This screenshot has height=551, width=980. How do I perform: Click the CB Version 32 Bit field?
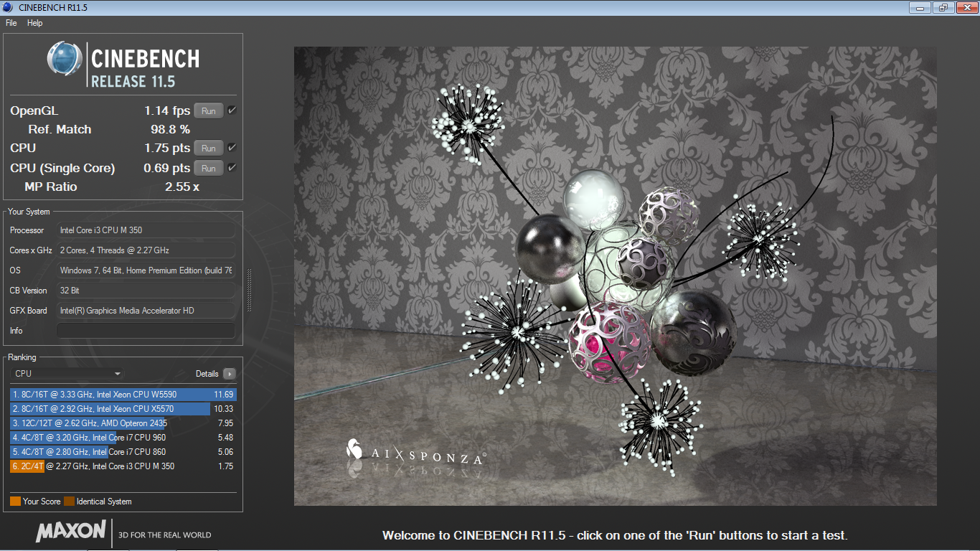(146, 291)
